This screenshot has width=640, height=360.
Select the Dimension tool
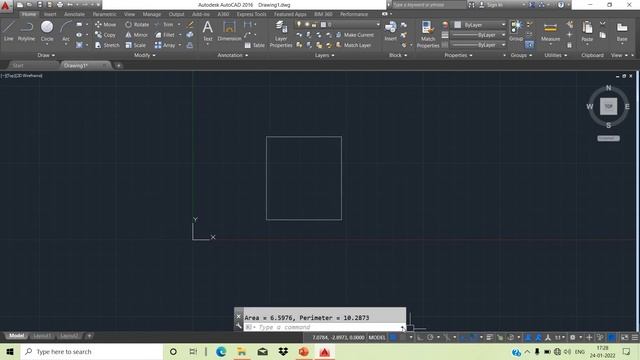click(x=229, y=31)
